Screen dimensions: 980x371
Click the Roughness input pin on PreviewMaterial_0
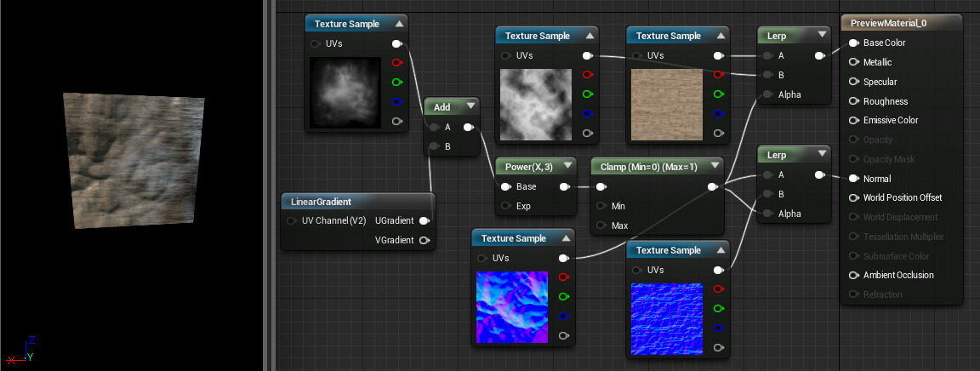coord(853,101)
